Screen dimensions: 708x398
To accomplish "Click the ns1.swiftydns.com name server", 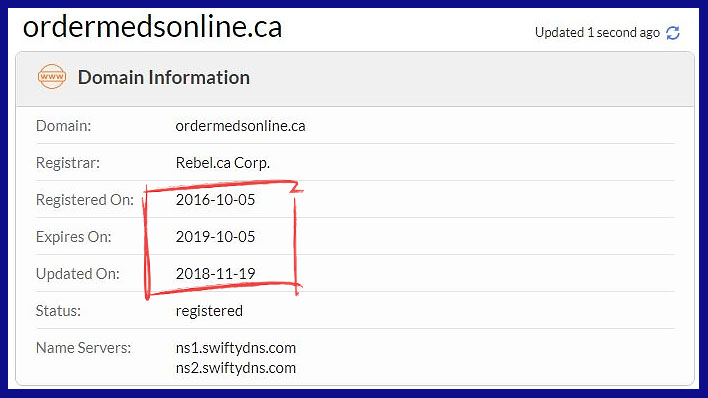I will click(236, 348).
